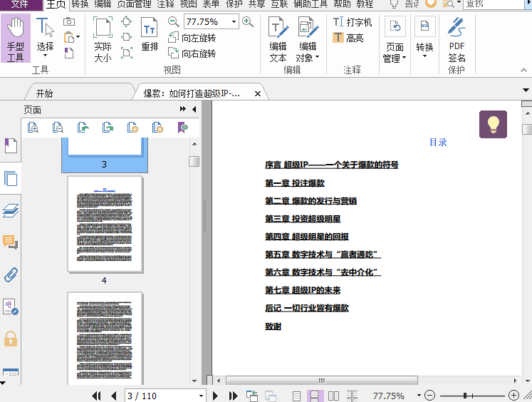Viewport: 532px width, 402px height.
Task: Go to the first page
Action: point(97,396)
